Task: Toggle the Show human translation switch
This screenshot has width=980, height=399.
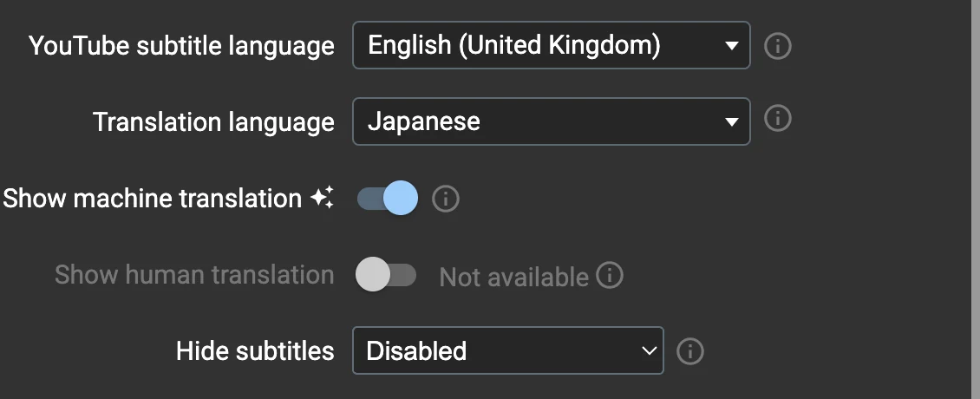Action: pos(386,275)
